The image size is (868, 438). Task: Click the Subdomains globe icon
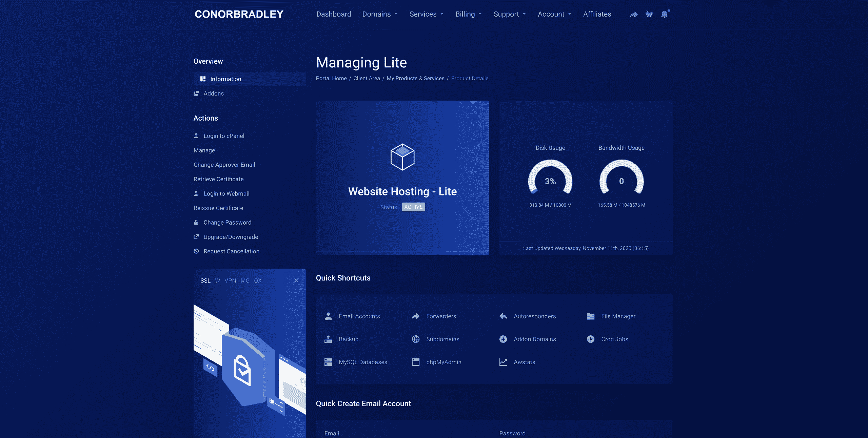416,339
